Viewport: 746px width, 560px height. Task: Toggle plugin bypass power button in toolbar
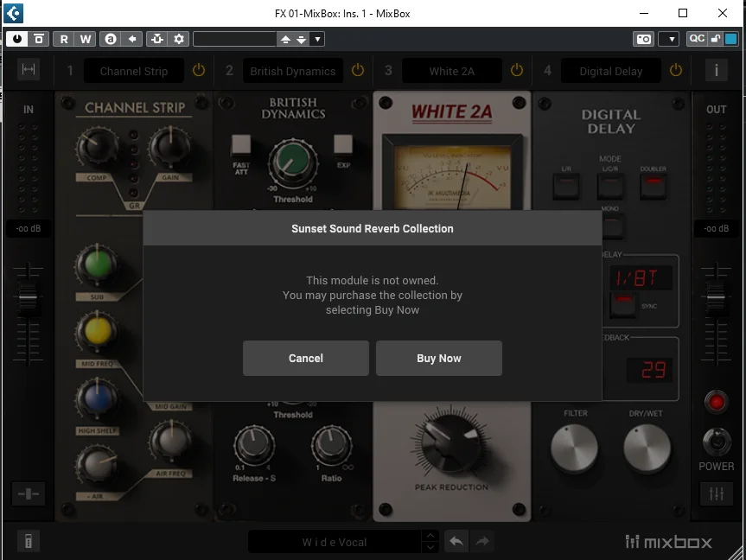(x=17, y=39)
